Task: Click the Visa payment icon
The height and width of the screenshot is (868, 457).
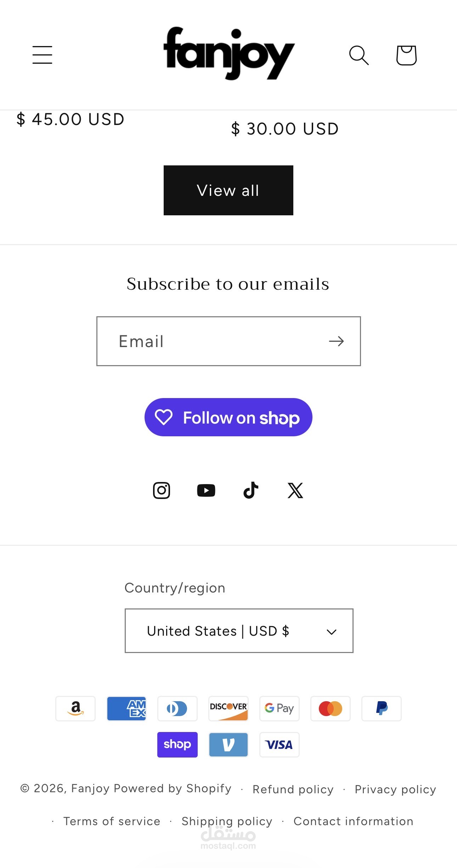Action: click(279, 744)
